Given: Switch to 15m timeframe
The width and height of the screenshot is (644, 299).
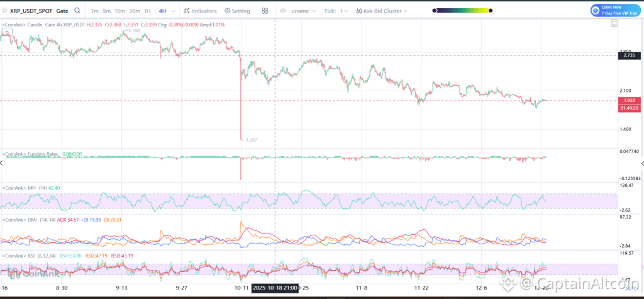Looking at the screenshot, I should tap(120, 11).
